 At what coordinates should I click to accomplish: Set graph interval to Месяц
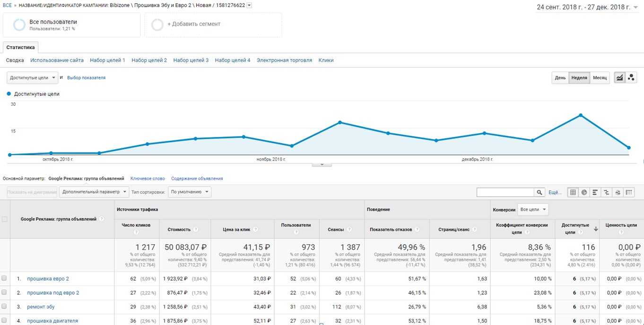coord(600,78)
